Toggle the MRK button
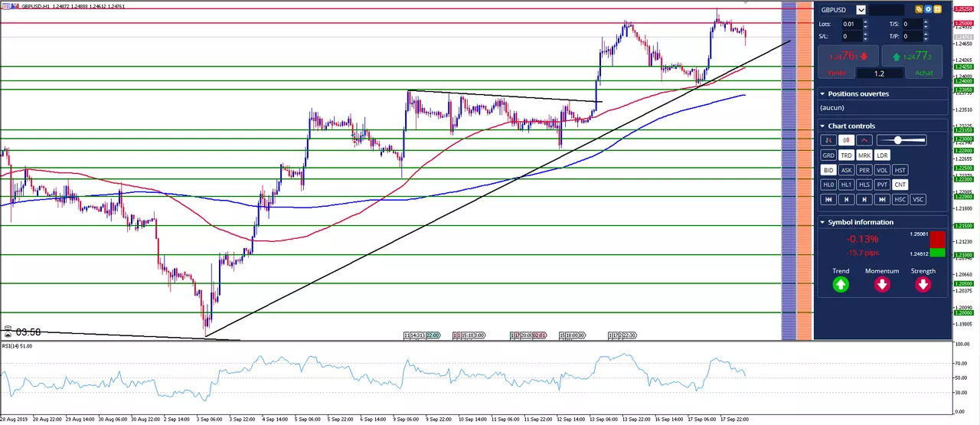The image size is (980, 425). pyautogui.click(x=864, y=155)
